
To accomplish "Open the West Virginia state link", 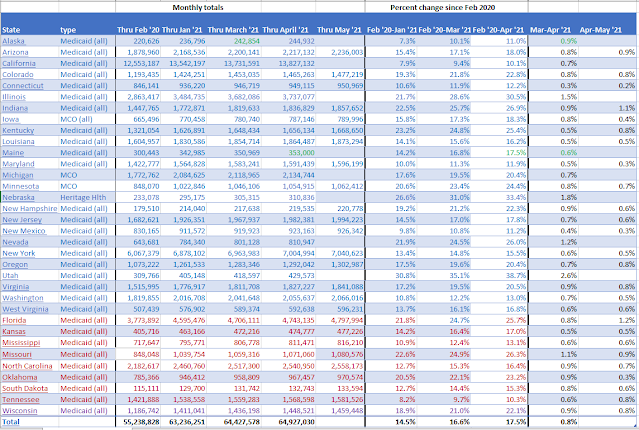I will pos(25,309).
